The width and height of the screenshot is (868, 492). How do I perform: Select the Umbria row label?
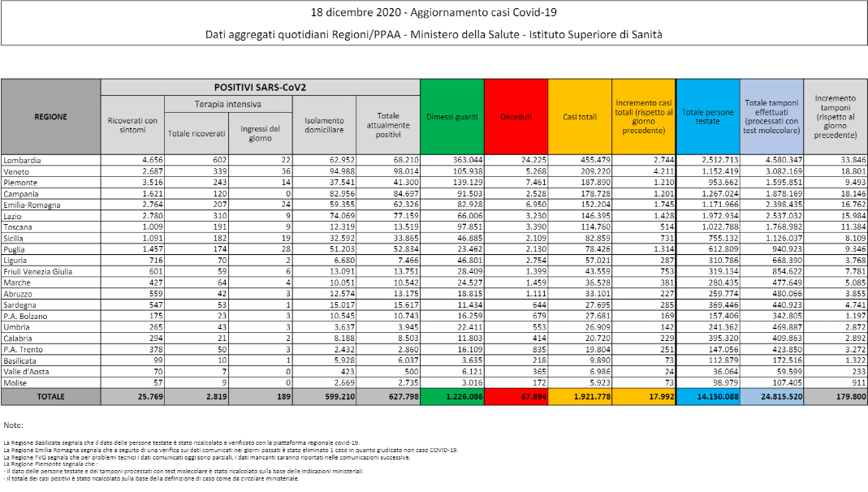pyautogui.click(x=16, y=327)
